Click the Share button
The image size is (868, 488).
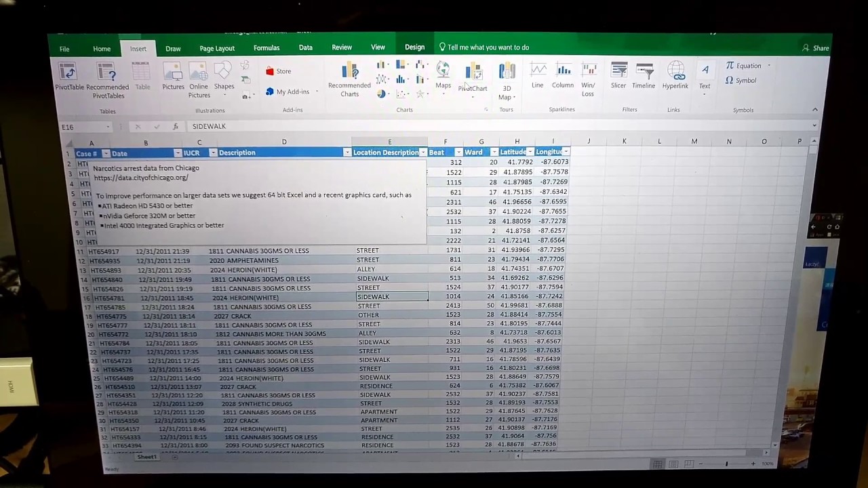coord(815,48)
